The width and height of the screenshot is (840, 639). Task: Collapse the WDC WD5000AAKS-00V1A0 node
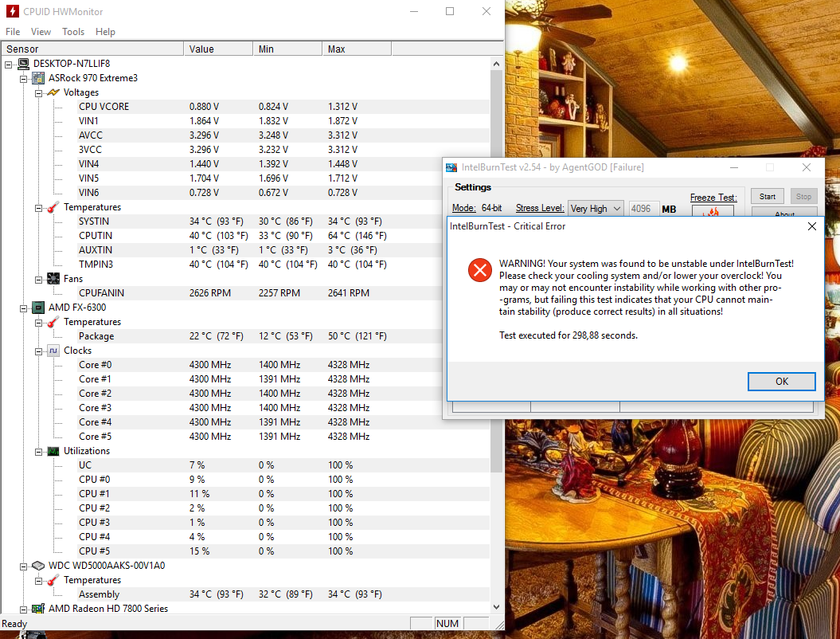coord(24,566)
